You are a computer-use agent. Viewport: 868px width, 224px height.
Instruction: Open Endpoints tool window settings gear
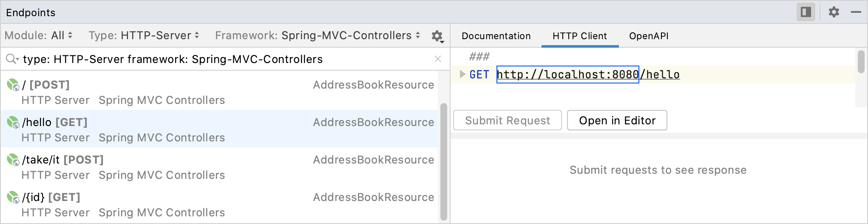834,12
